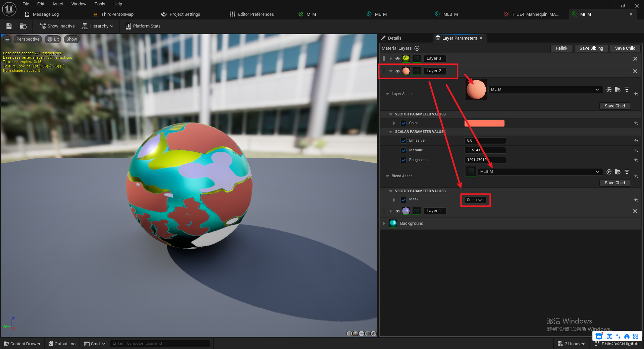The image size is (644, 349).
Task: Uncheck the Color parameter checkbox
Action: point(404,123)
